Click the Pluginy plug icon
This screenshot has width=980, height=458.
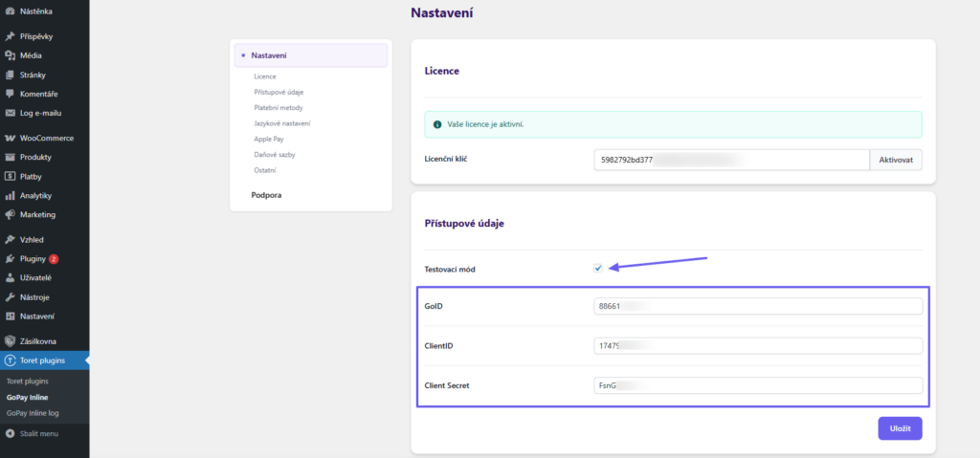(x=10, y=259)
